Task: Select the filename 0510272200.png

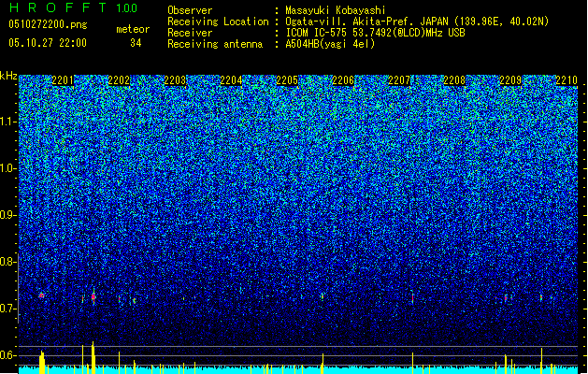Action: tap(48, 24)
